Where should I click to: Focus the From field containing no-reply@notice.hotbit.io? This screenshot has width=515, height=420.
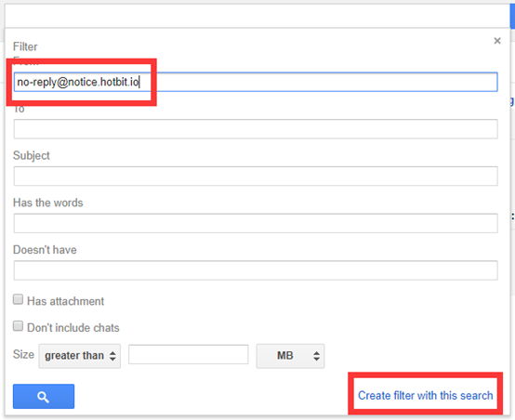coord(256,82)
